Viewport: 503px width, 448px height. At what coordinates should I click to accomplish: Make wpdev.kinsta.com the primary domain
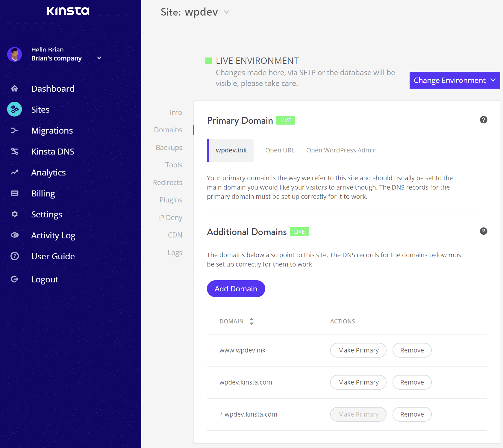[x=358, y=382]
